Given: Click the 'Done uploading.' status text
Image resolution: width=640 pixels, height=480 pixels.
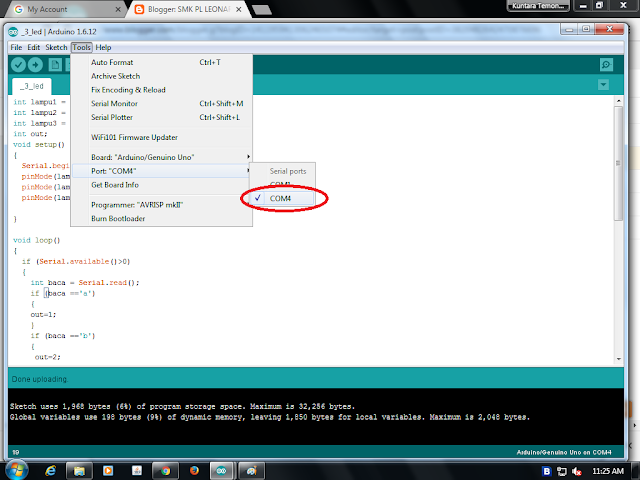Looking at the screenshot, I should point(40,379).
